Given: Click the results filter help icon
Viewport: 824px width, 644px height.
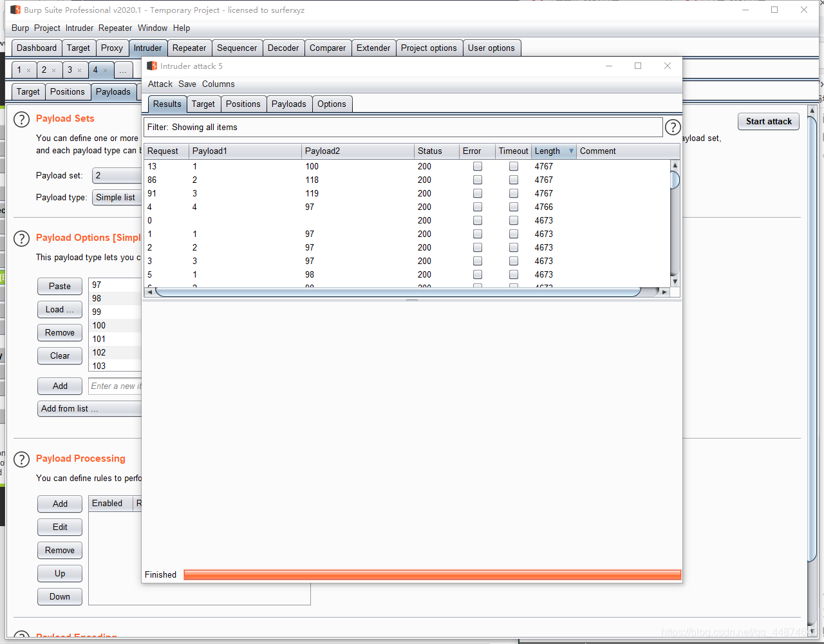Looking at the screenshot, I should (x=672, y=128).
